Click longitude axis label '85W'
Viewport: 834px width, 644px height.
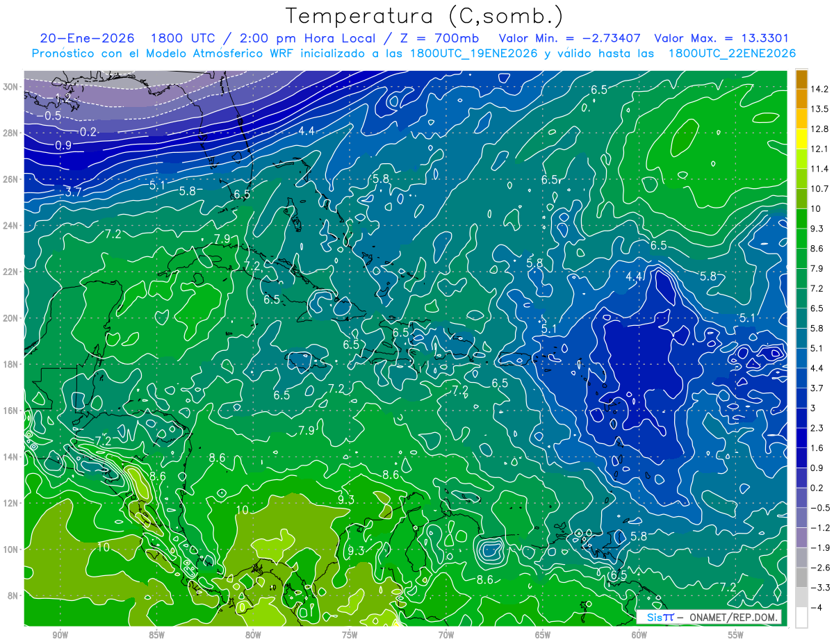[156, 634]
